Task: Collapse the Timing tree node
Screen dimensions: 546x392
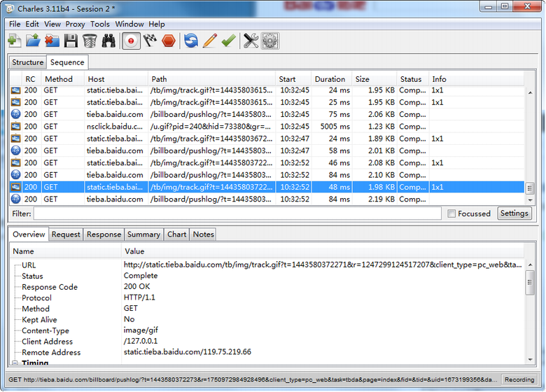Action: click(x=15, y=363)
